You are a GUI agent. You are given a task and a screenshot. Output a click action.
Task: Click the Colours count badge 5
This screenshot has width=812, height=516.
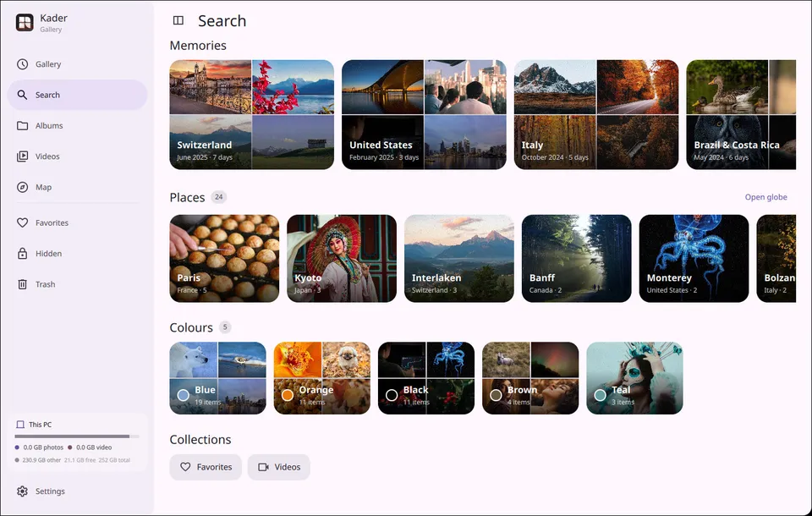click(225, 327)
